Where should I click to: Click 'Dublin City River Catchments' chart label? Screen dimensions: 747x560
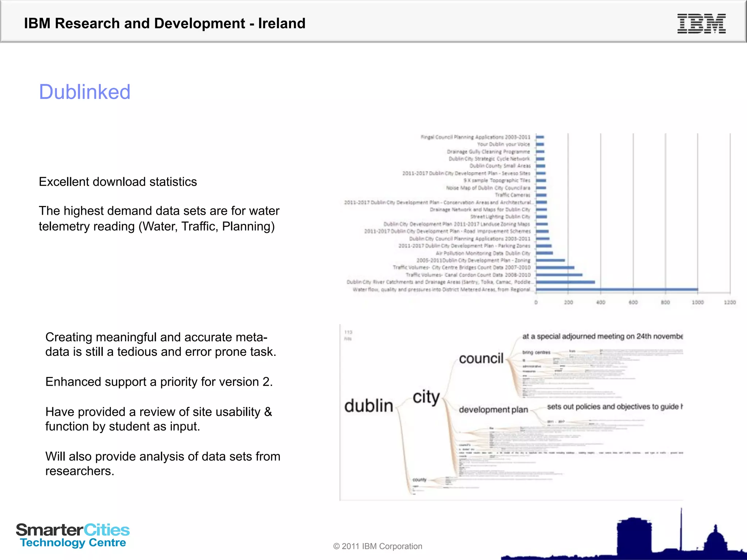440,282
